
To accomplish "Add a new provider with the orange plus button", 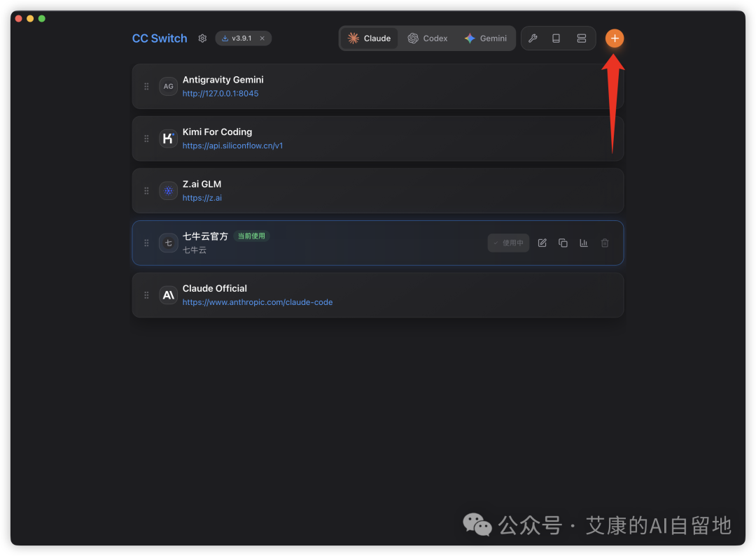I will pyautogui.click(x=615, y=38).
